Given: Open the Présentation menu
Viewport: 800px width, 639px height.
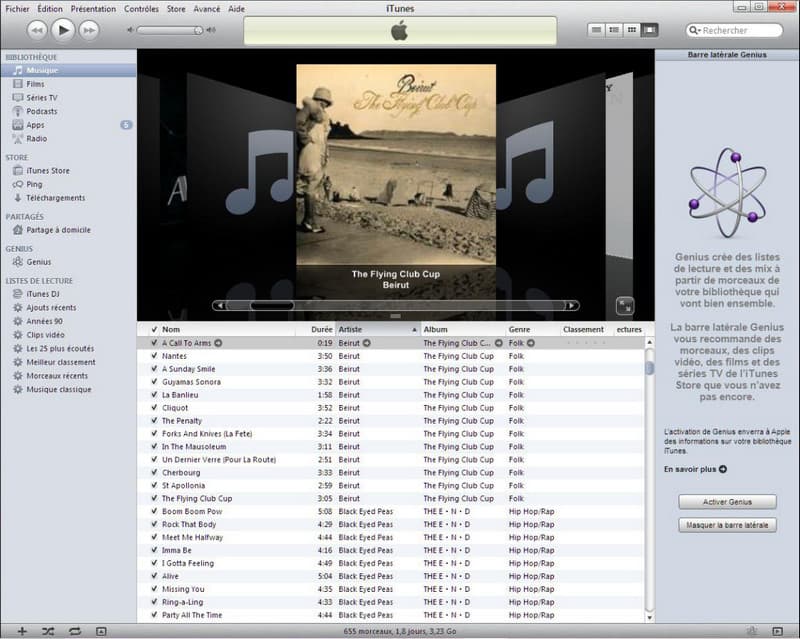Looking at the screenshot, I should [x=93, y=8].
